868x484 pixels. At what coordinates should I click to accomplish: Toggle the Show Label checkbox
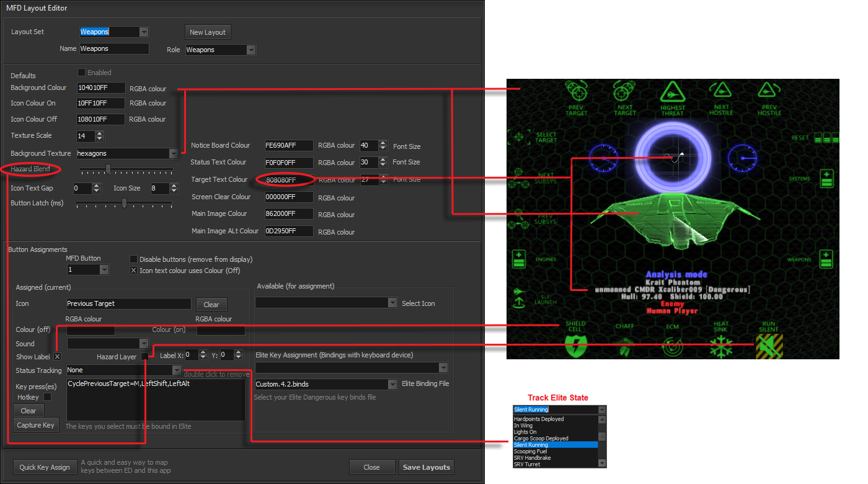coord(57,357)
